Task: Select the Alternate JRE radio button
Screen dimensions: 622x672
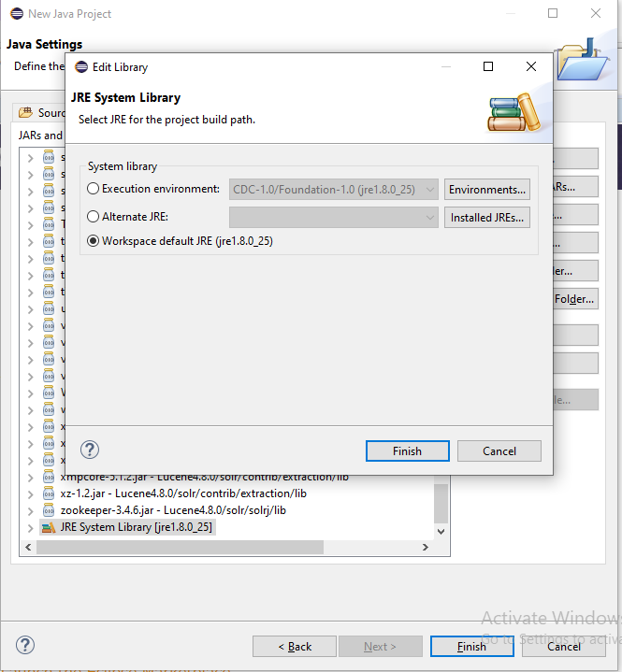Action: [x=93, y=217]
